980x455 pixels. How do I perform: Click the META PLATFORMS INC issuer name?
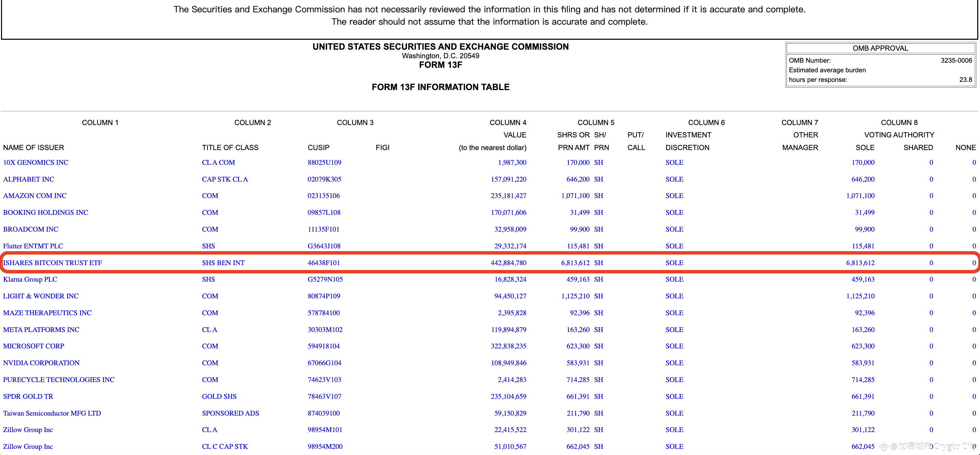click(x=41, y=330)
